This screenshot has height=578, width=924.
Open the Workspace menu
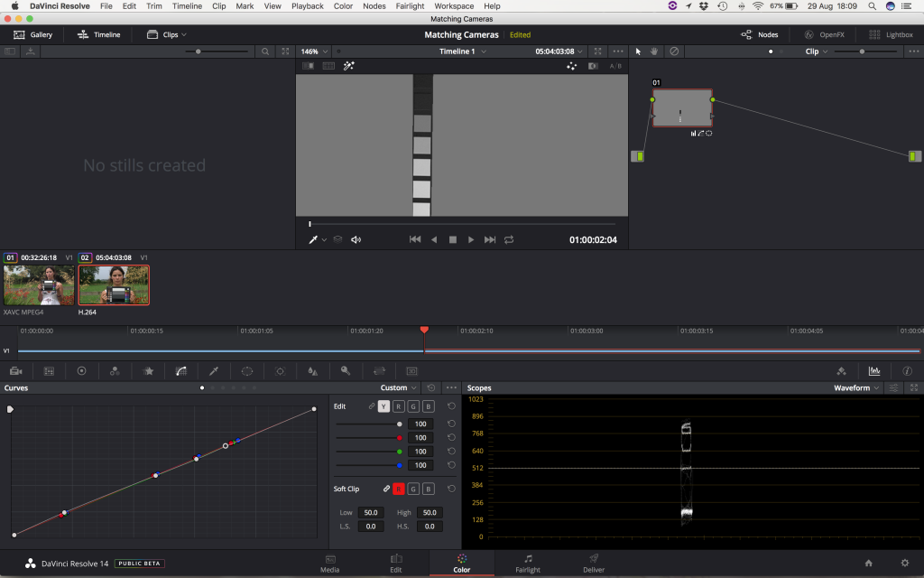(454, 6)
